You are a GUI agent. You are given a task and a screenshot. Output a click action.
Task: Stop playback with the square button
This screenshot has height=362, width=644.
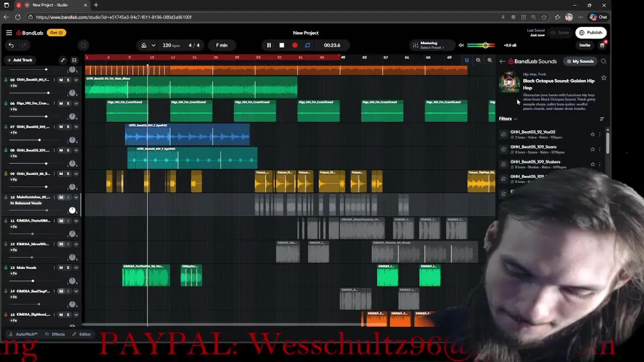pos(282,45)
